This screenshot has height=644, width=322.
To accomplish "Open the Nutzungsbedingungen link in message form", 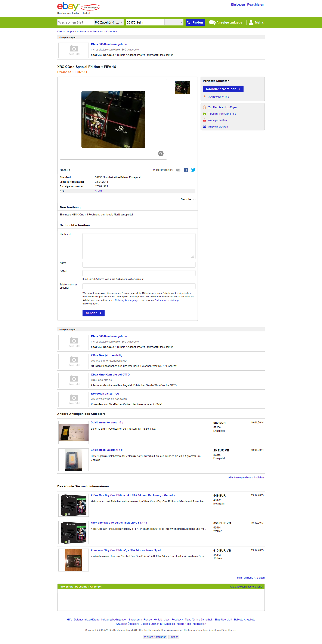I will (127, 300).
